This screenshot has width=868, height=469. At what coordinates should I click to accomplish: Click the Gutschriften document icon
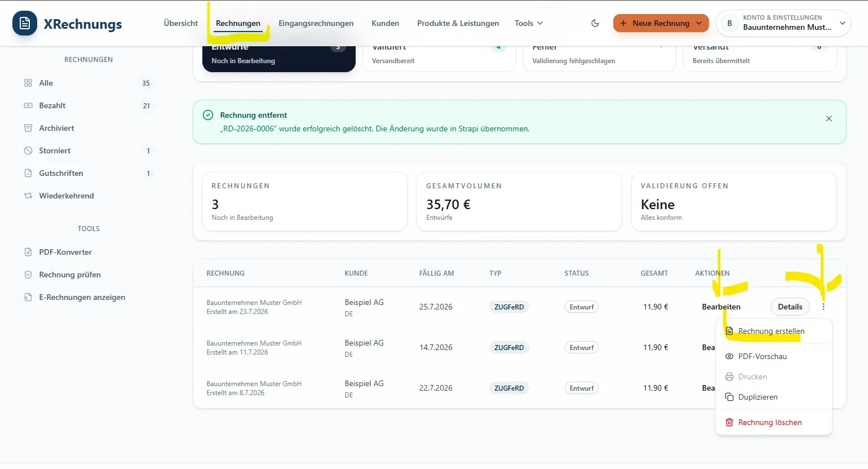[28, 173]
